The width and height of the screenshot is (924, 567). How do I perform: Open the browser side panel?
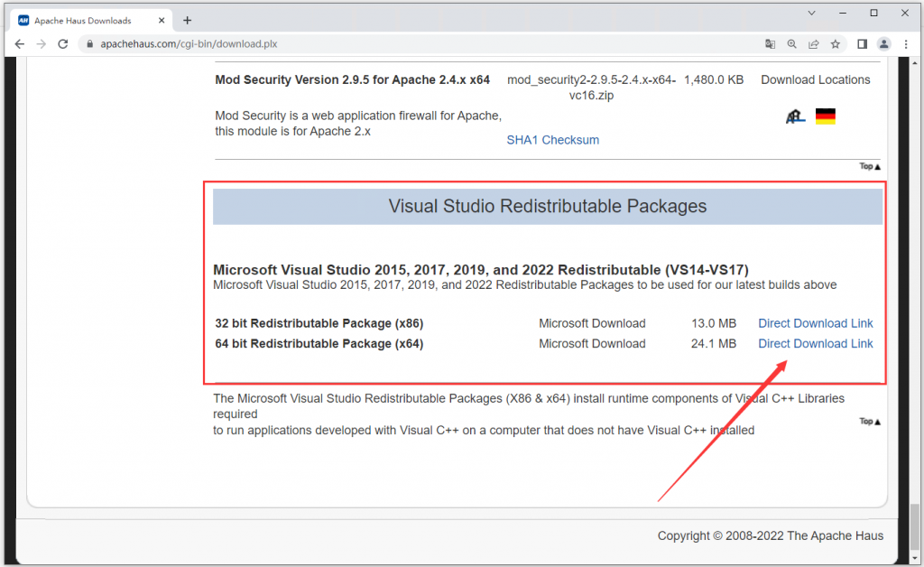(x=862, y=43)
